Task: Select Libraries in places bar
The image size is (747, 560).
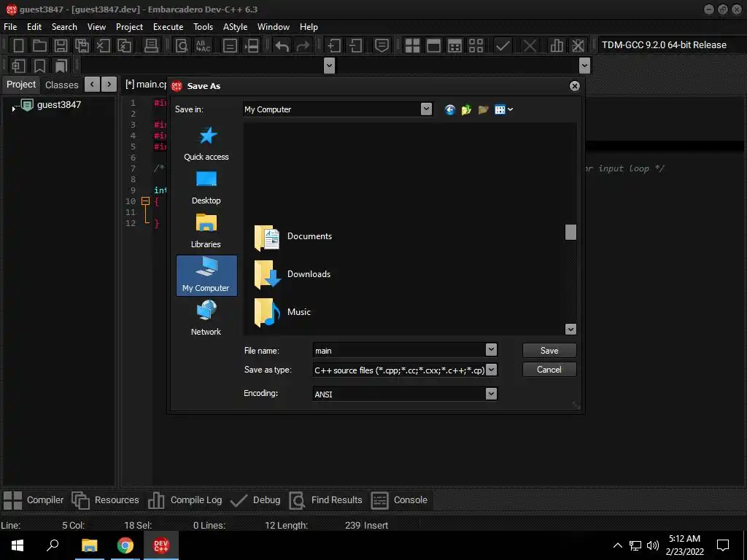Action: point(206,231)
